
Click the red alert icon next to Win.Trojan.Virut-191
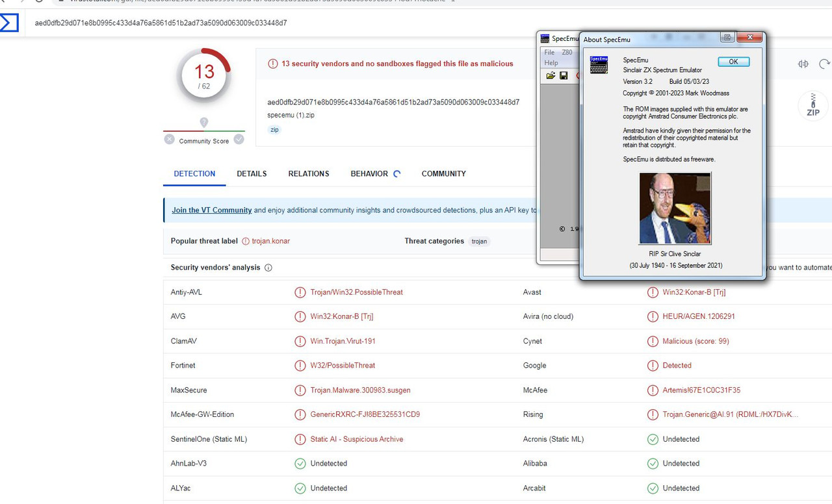300,341
